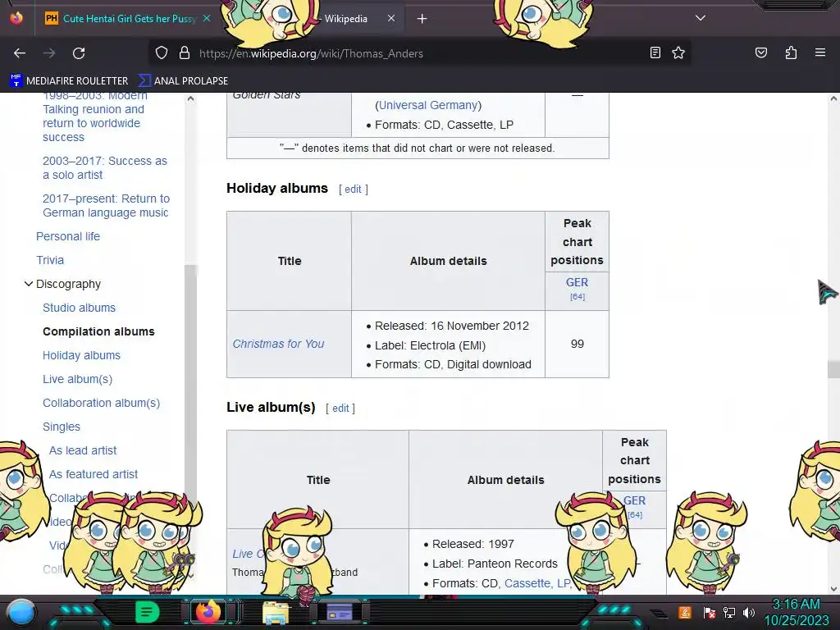The image size is (840, 630).
Task: Switch to the Wikipedia tab
Action: tap(346, 19)
